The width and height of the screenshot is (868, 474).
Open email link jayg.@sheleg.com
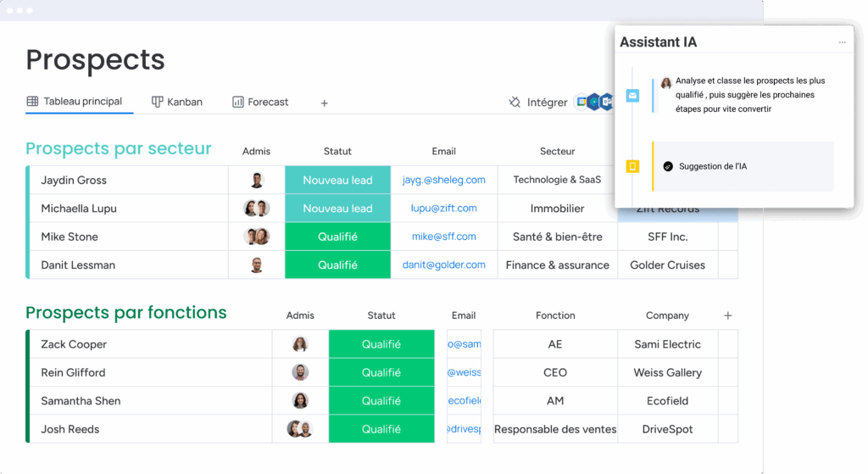[444, 180]
